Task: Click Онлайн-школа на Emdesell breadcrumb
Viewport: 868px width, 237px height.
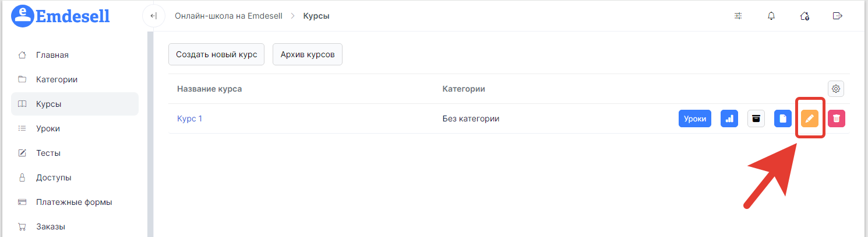Action: click(x=228, y=16)
